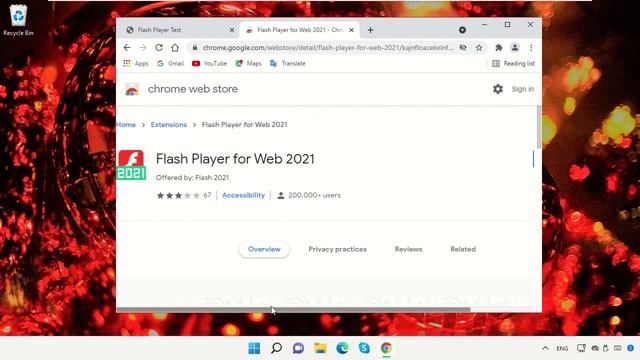The height and width of the screenshot is (360, 640).
Task: Click the crossed-eye icon in the address bar
Action: coord(463,48)
